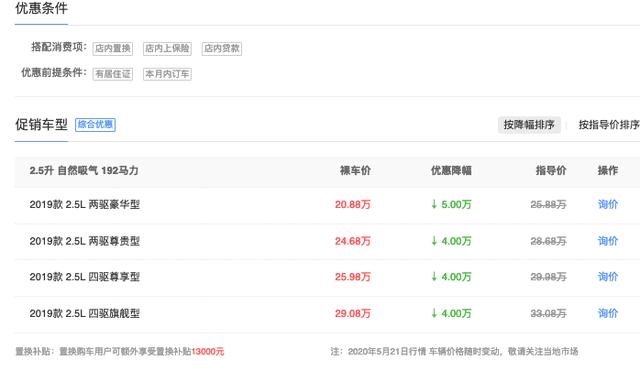The image size is (640, 371).
Task: Click 询价 for 两驱尊贵型
Action: click(x=608, y=241)
